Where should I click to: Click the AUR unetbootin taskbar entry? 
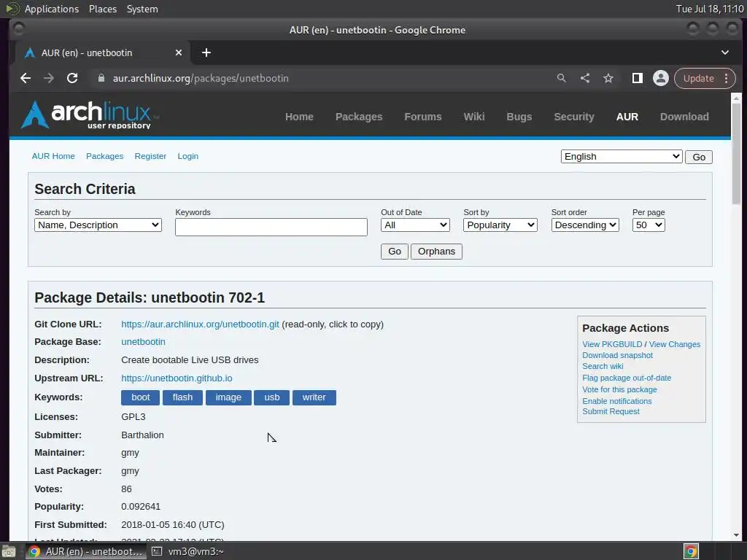click(86, 551)
